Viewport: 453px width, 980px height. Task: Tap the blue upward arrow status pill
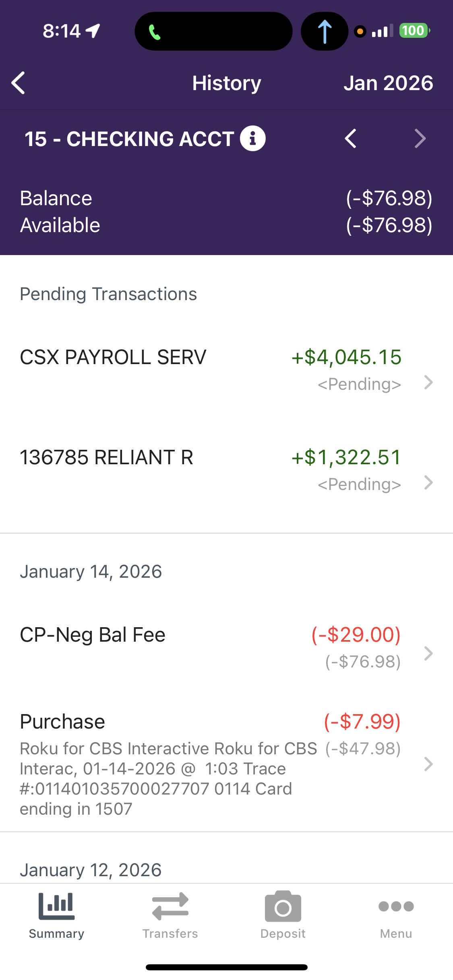click(x=325, y=31)
